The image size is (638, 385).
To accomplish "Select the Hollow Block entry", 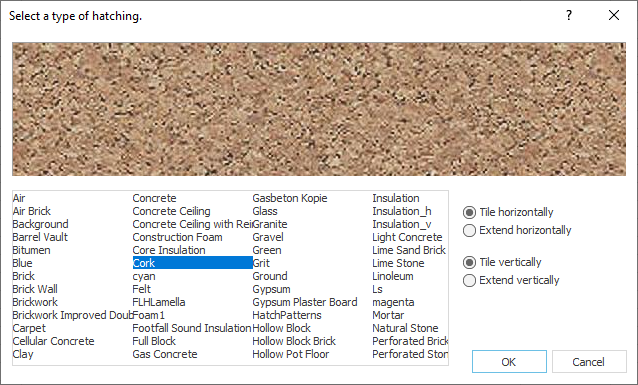I will (282, 328).
